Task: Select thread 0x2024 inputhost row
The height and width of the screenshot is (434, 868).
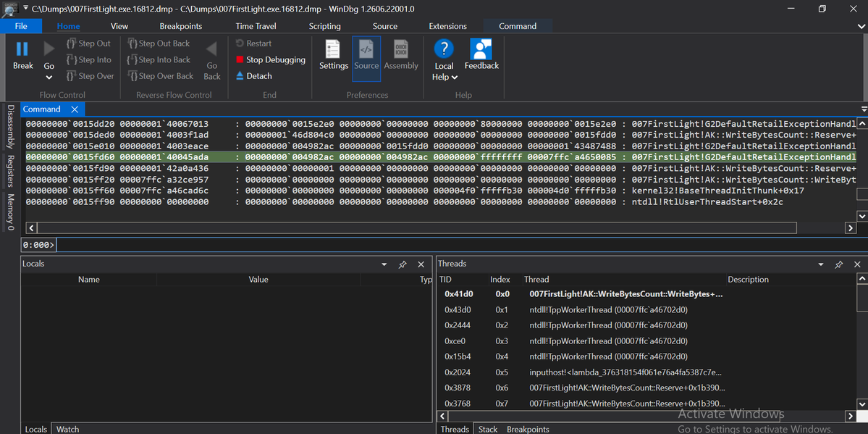Action: [646, 372]
